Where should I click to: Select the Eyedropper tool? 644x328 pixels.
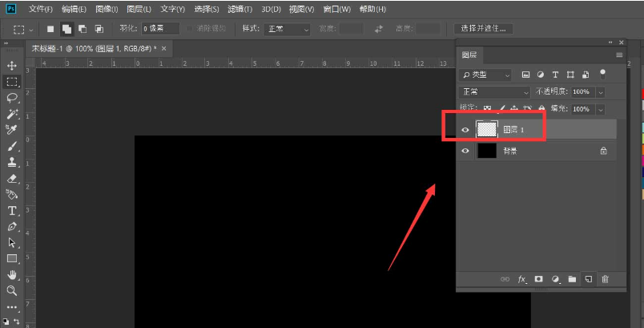pyautogui.click(x=11, y=130)
